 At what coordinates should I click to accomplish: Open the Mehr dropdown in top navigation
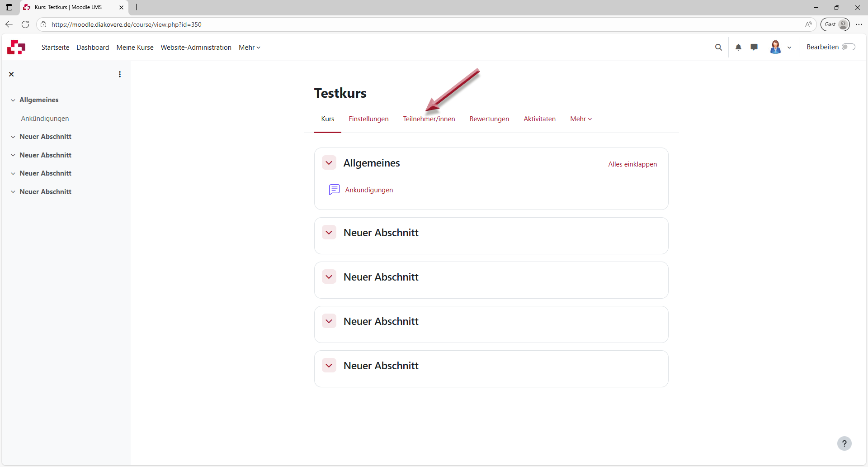[249, 48]
